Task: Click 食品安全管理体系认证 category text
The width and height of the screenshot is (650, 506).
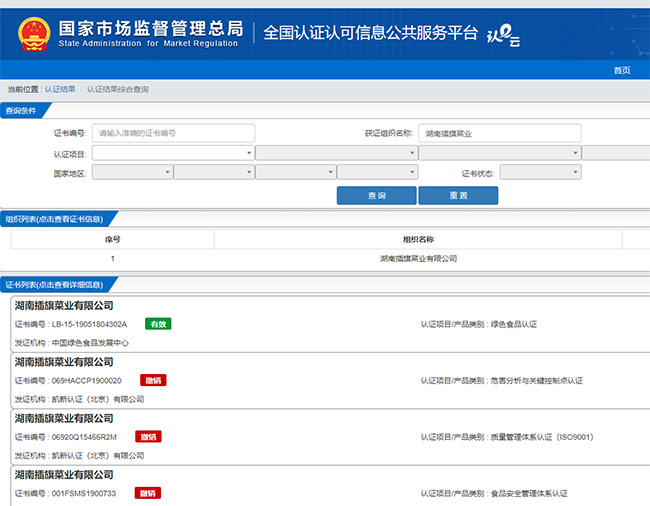Action: [529, 493]
